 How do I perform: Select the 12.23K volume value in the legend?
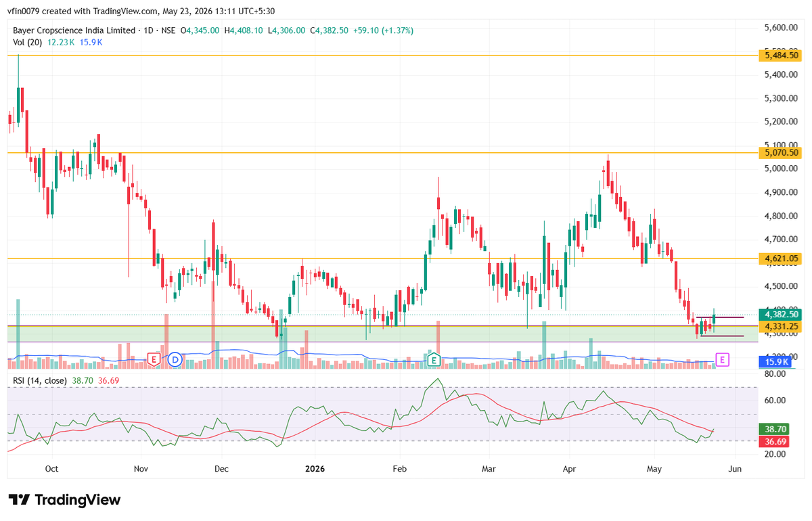point(61,42)
